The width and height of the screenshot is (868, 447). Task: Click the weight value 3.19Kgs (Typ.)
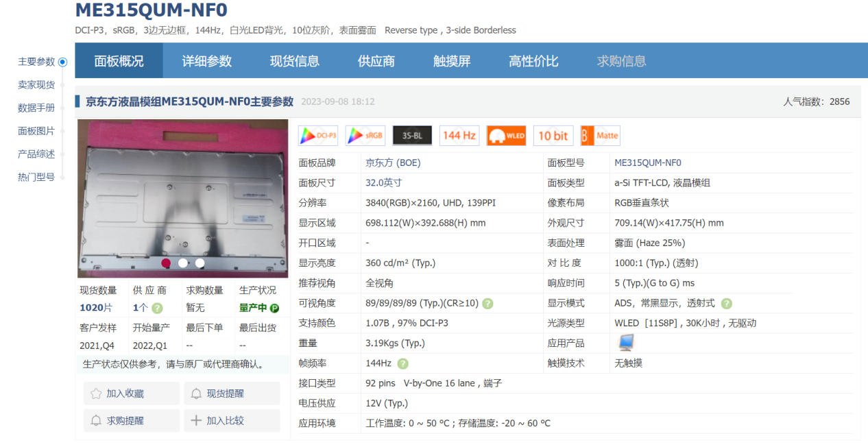click(396, 343)
